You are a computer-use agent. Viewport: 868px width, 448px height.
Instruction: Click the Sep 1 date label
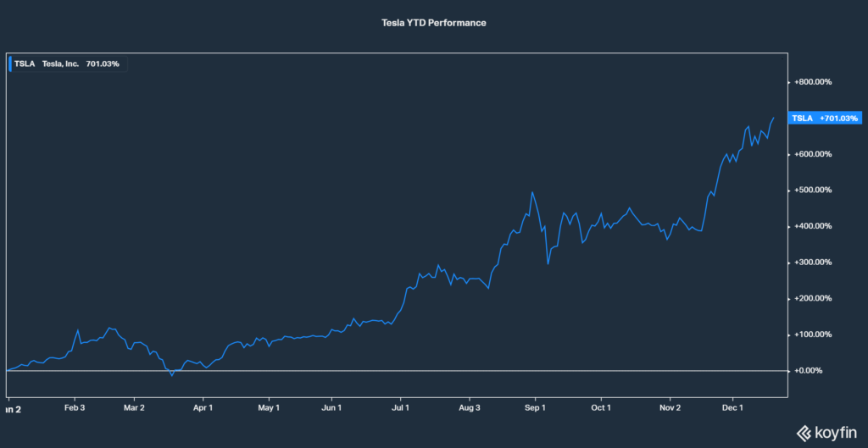tap(536, 408)
